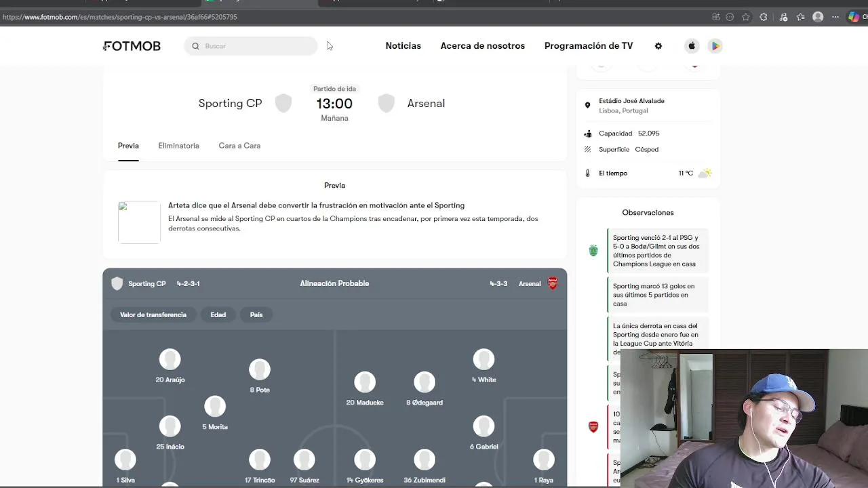This screenshot has height=488, width=868.
Task: Click the partly sunny weather icon
Action: 705,173
